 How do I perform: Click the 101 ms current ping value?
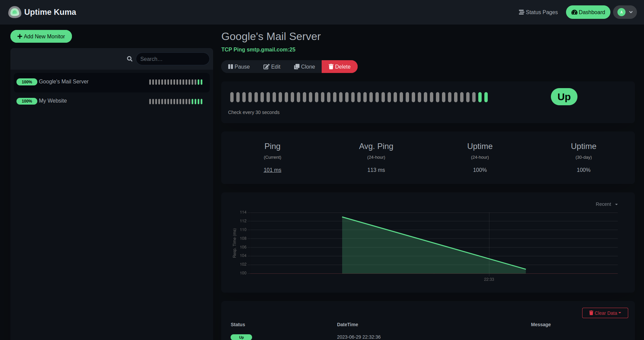(272, 170)
